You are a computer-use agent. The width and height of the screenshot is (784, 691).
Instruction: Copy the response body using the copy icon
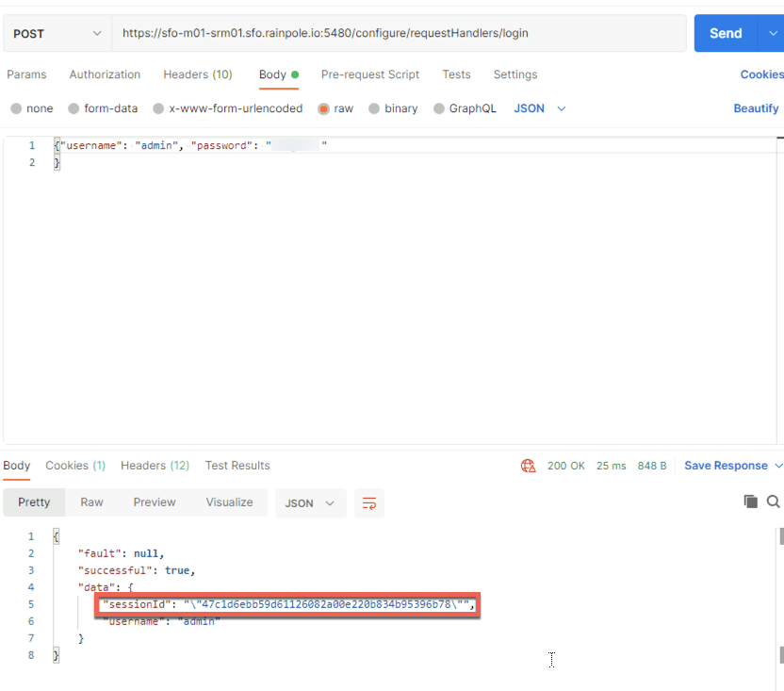(750, 502)
